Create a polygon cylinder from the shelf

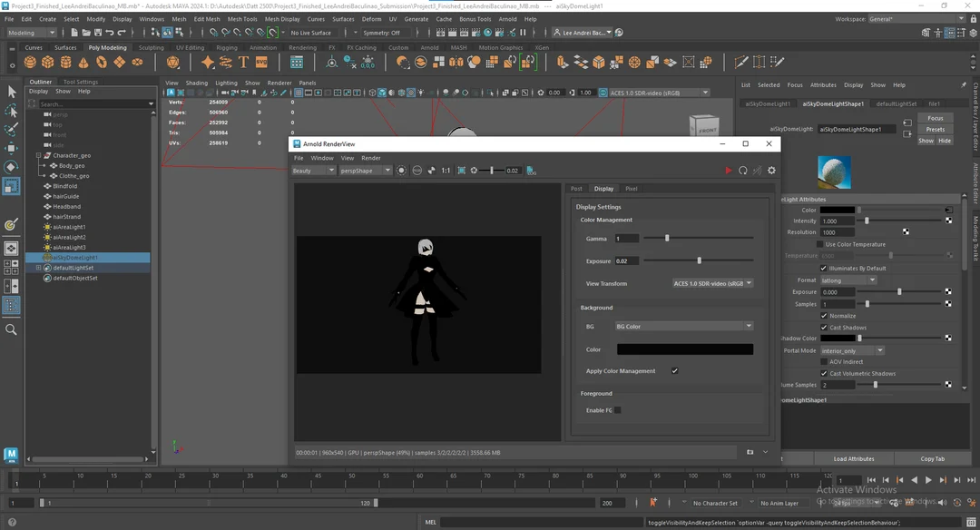pos(64,62)
